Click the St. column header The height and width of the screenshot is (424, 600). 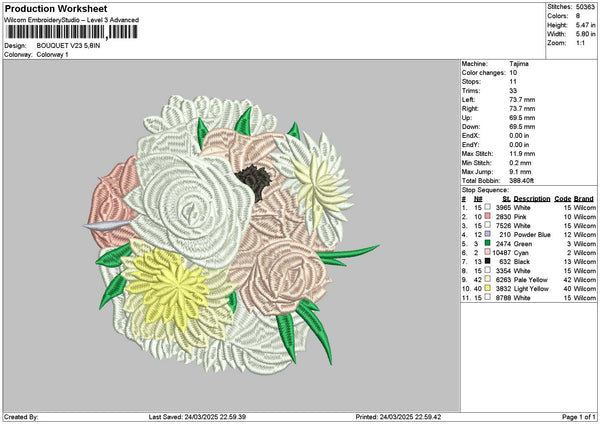tap(506, 199)
